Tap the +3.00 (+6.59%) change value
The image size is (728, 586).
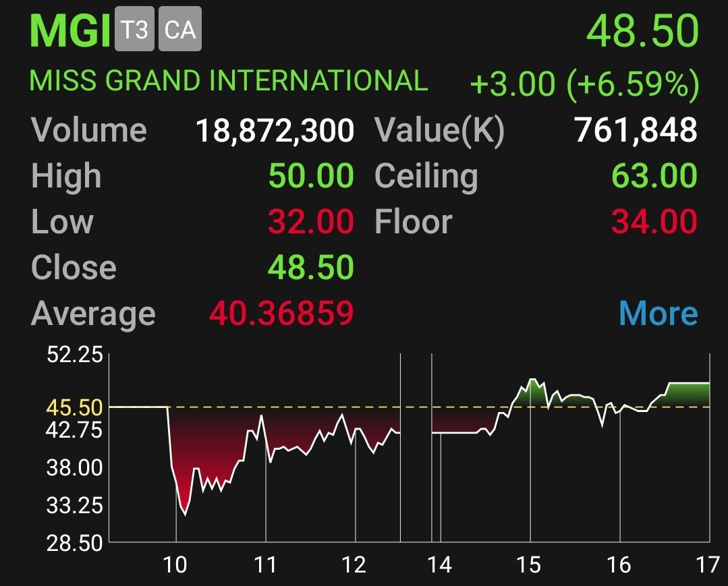coord(584,85)
